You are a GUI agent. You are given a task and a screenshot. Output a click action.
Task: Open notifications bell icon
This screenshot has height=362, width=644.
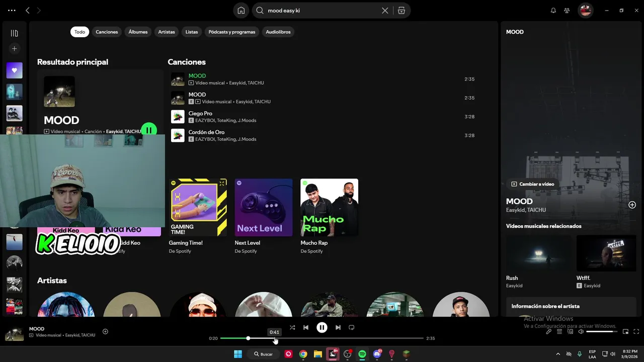pos(553,11)
